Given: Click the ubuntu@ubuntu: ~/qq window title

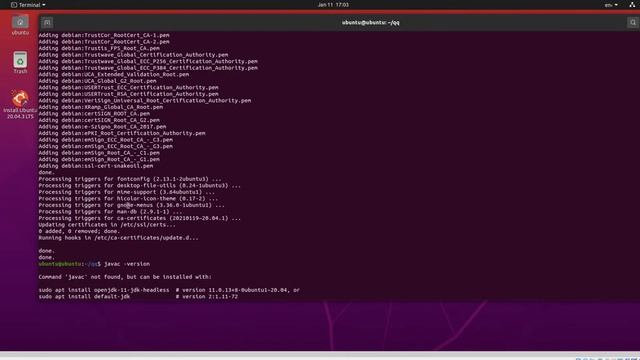Looking at the screenshot, I should coord(371,22).
